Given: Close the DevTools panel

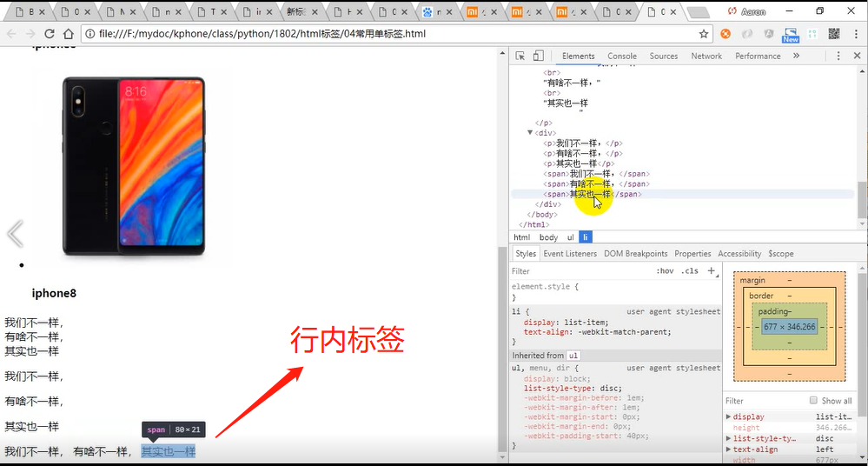Looking at the screenshot, I should click(857, 56).
